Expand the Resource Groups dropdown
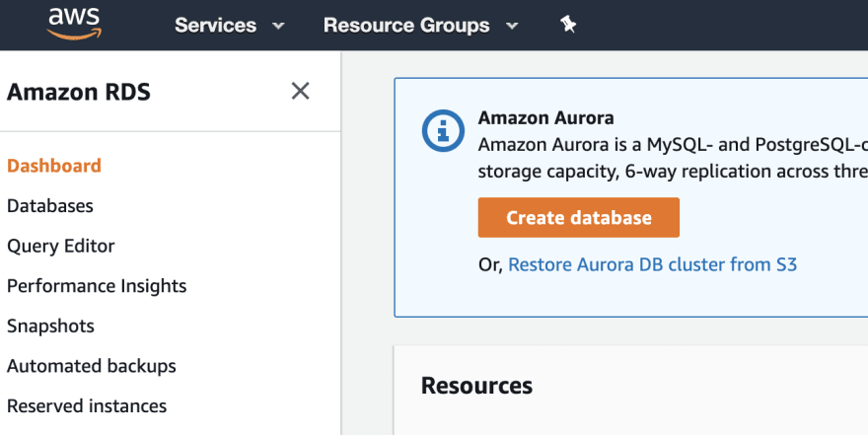 click(421, 26)
